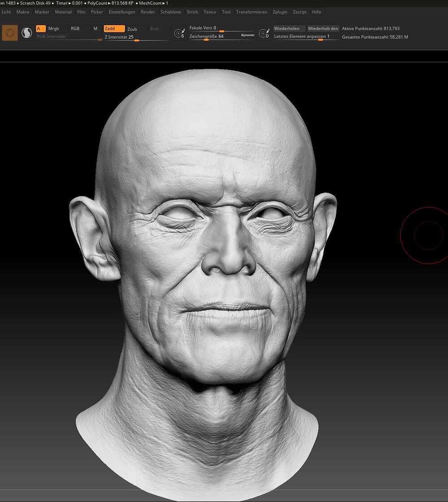The width and height of the screenshot is (448, 502).
Task: Click the brush icon marked D
Action: click(264, 33)
